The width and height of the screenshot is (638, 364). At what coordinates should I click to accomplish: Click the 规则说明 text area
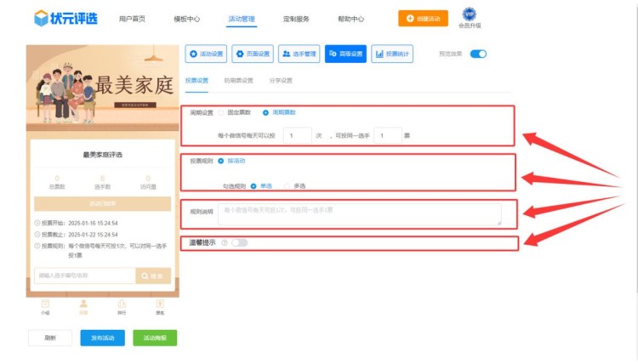(x=359, y=213)
